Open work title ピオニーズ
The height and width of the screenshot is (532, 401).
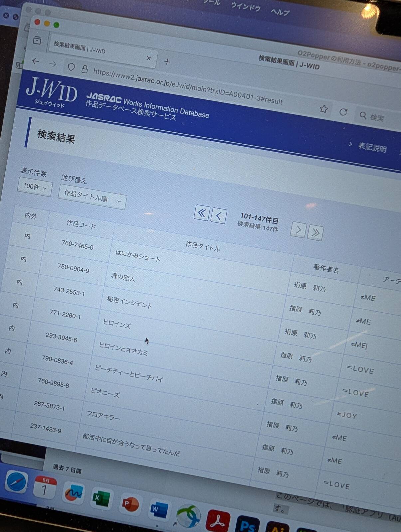[x=105, y=393]
